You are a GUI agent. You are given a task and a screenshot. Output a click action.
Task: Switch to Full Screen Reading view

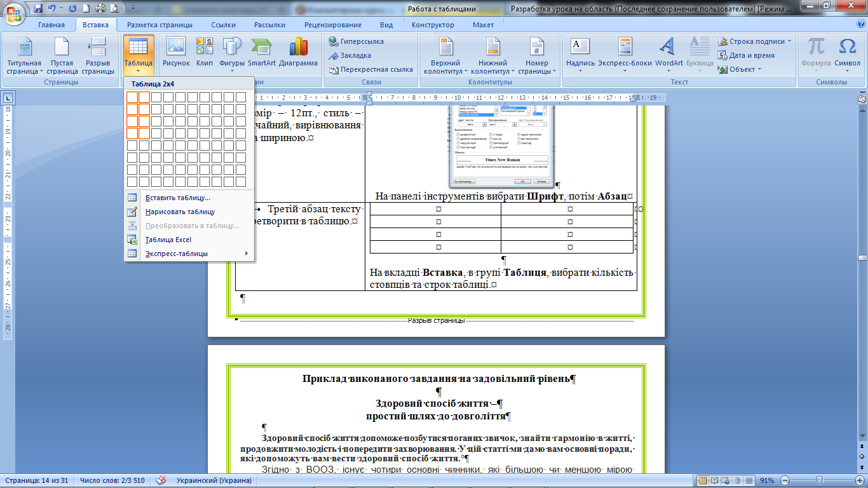(x=715, y=480)
